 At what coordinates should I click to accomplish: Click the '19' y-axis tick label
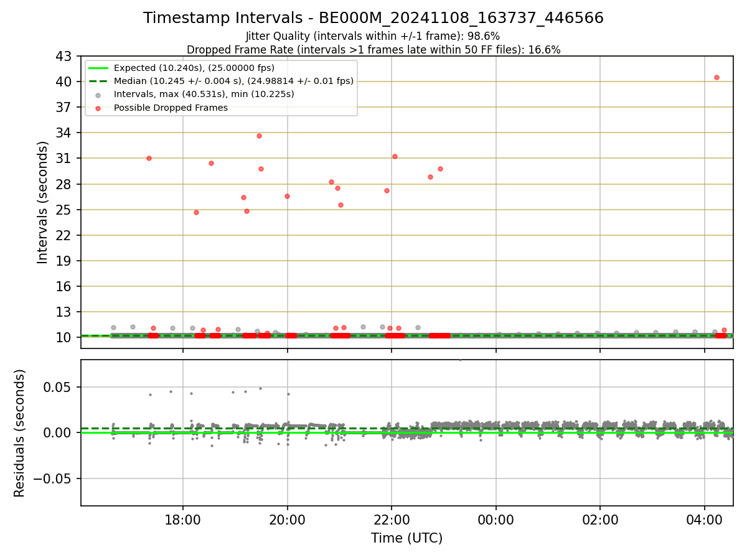[x=65, y=261]
